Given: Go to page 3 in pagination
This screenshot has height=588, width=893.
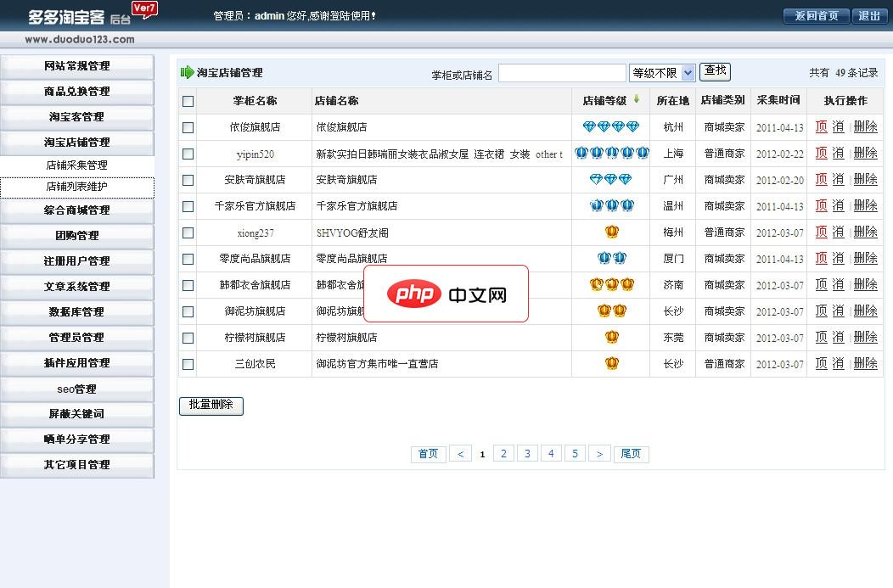Looking at the screenshot, I should [527, 454].
